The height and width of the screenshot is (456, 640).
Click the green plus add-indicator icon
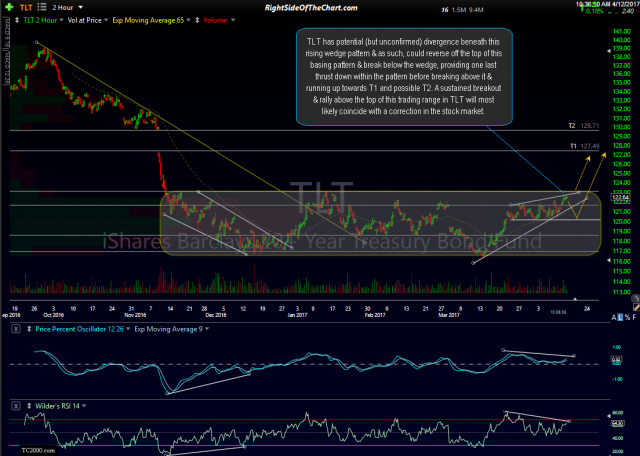(x=9, y=7)
